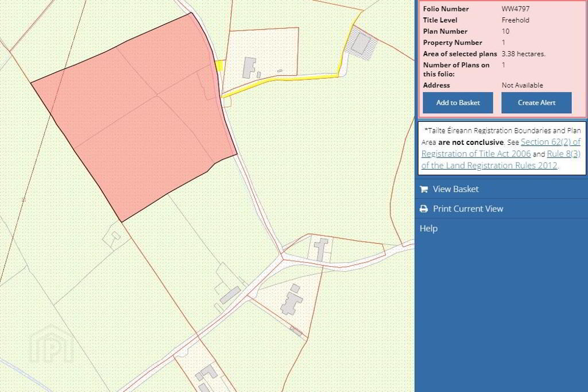Click the yellow highlighted laneway strip
The width and height of the screenshot is (588, 392).
tap(287, 78)
